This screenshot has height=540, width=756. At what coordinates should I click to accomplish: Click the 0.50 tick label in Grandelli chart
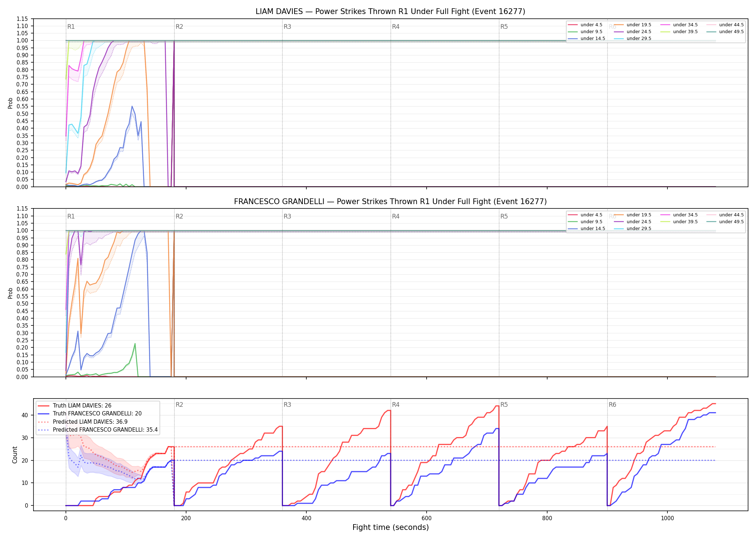[x=22, y=303]
